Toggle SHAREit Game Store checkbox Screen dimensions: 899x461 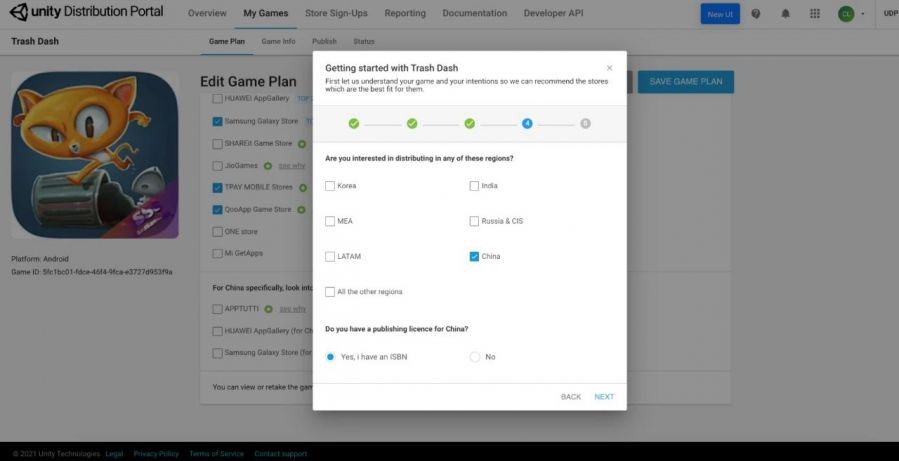point(217,144)
